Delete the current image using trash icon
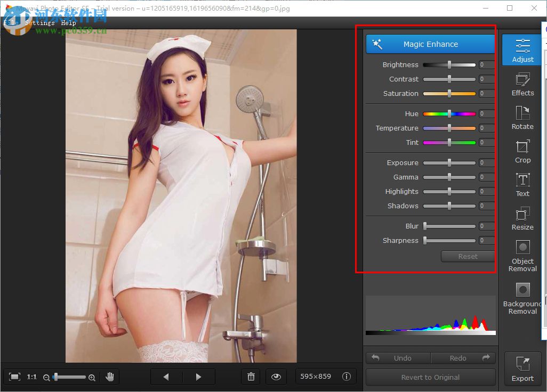 [x=251, y=377]
